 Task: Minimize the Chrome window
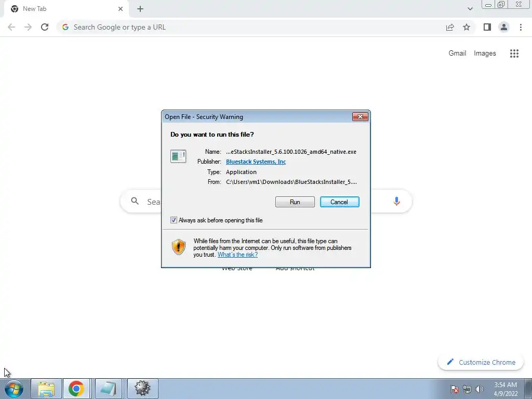[x=488, y=5]
